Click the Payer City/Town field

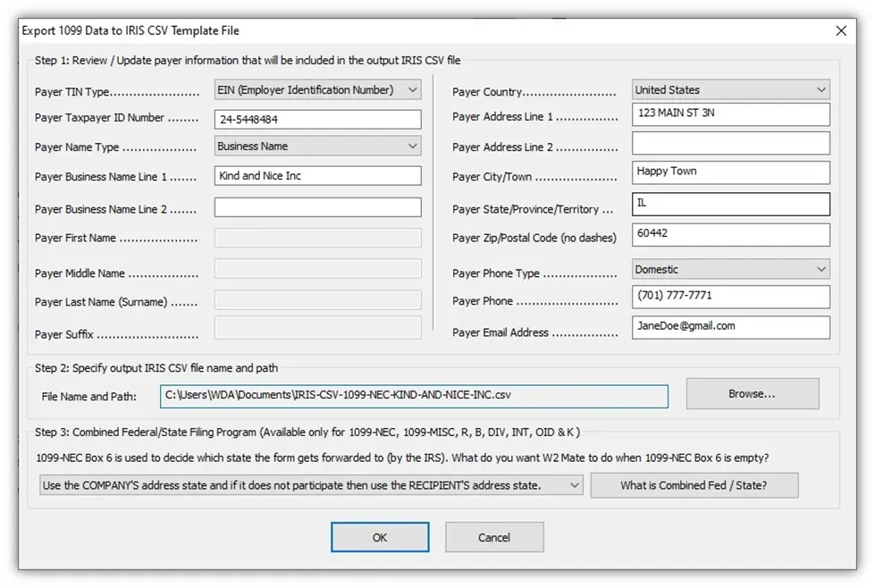coord(731,172)
